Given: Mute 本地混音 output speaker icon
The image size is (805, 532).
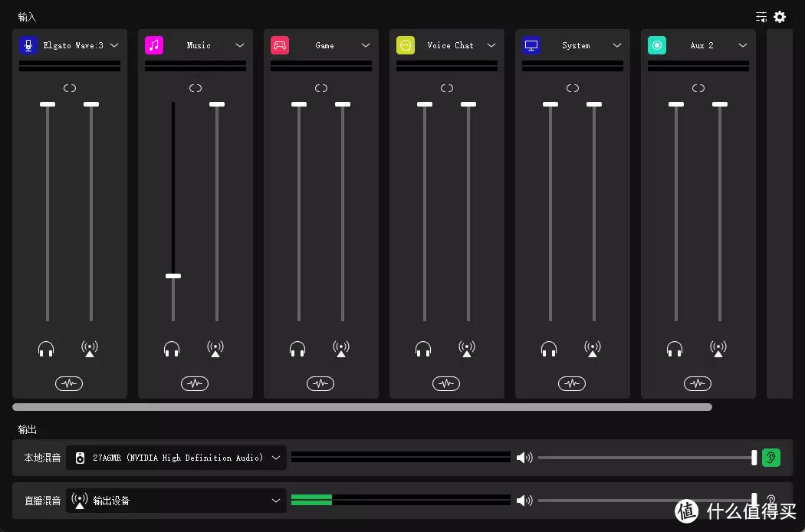Looking at the screenshot, I should click(x=524, y=458).
